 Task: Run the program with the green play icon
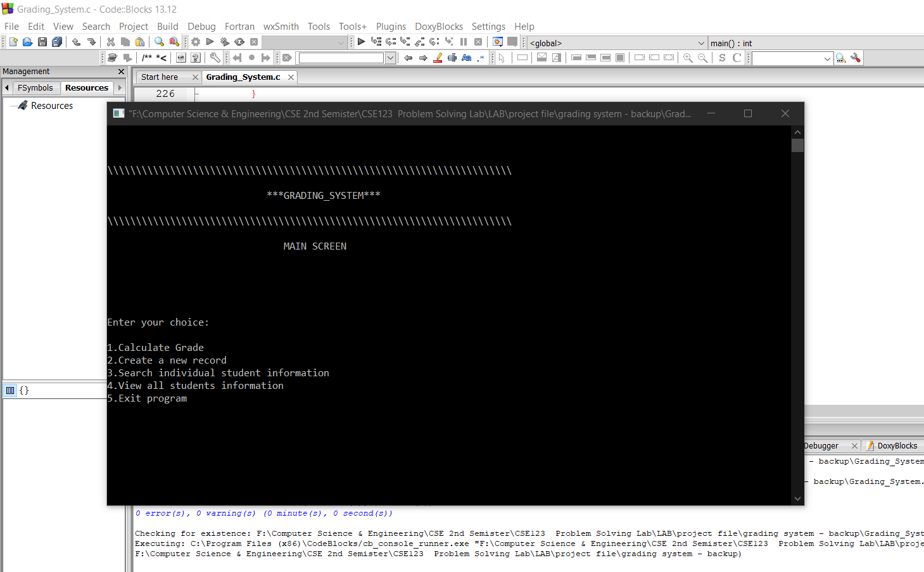210,42
